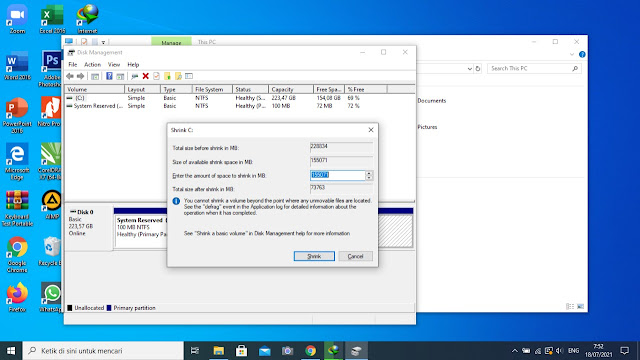This screenshot has height=360, width=640.
Task: Click the amount of space to shrink field
Action: 338,176
